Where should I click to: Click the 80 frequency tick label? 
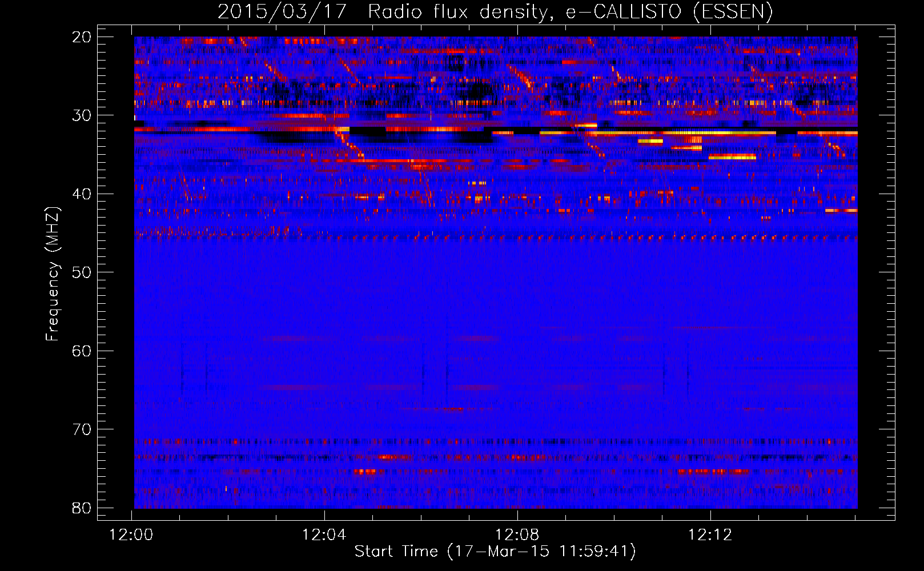coord(82,508)
